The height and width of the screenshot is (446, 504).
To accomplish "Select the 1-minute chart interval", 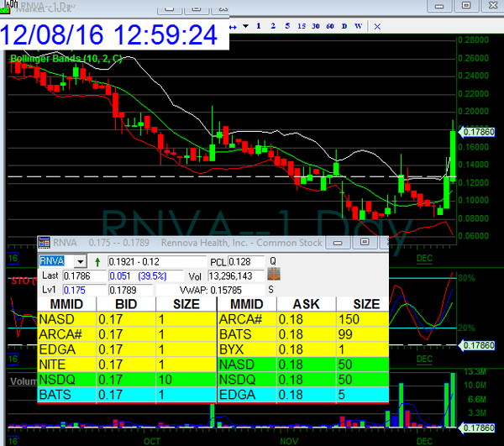I will pos(259,26).
